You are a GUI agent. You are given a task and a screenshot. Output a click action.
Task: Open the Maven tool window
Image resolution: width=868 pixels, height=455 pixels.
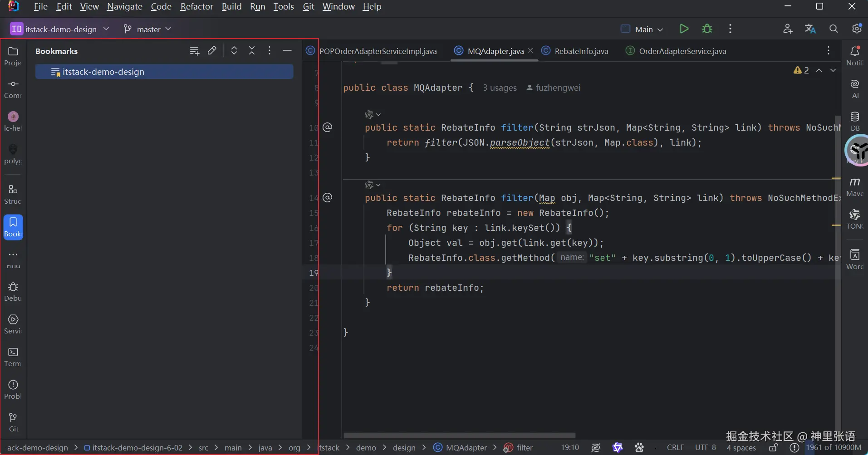855,187
